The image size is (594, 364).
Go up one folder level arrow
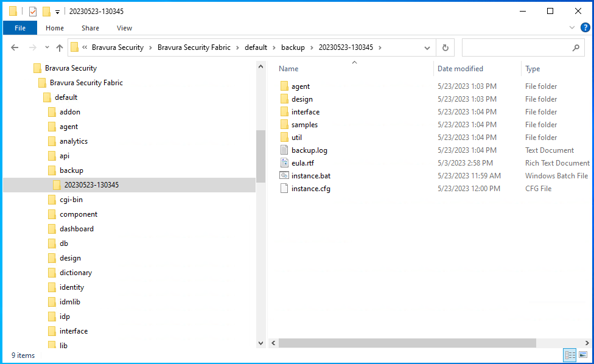[60, 47]
